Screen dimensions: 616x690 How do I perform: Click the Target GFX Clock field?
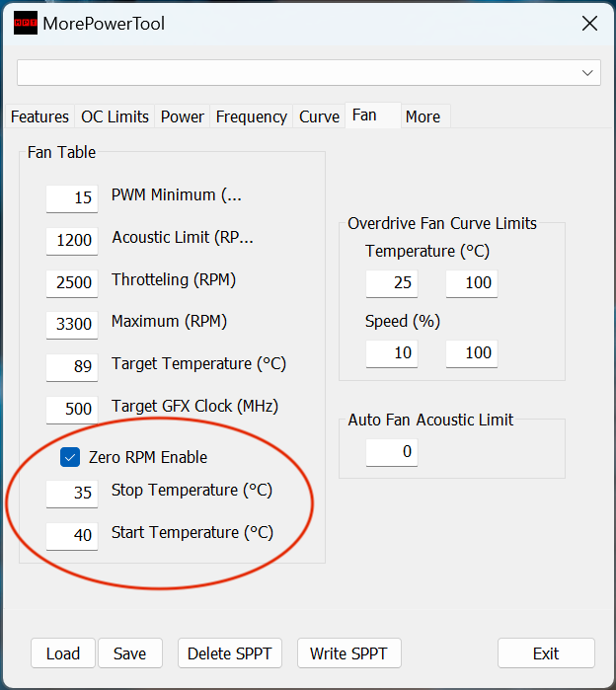pyautogui.click(x=72, y=410)
